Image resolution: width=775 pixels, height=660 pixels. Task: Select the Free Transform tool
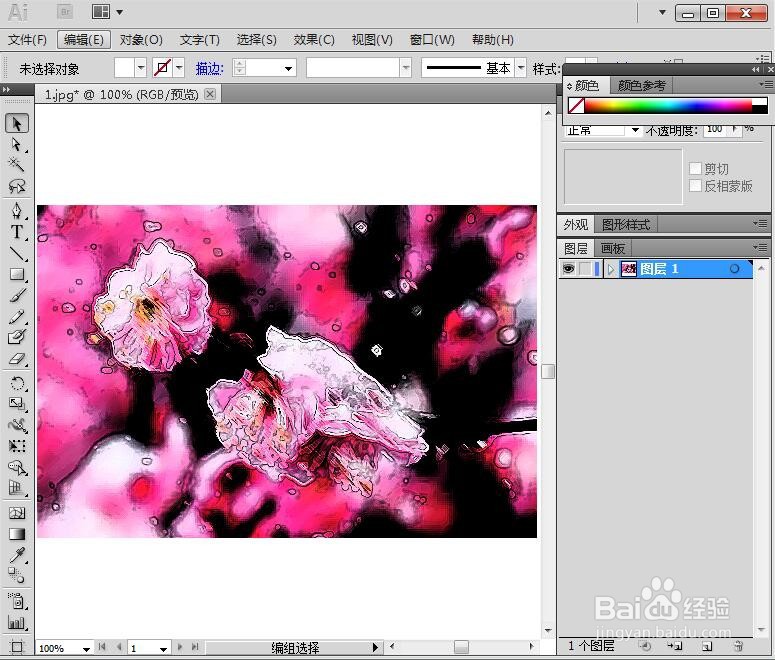17,446
